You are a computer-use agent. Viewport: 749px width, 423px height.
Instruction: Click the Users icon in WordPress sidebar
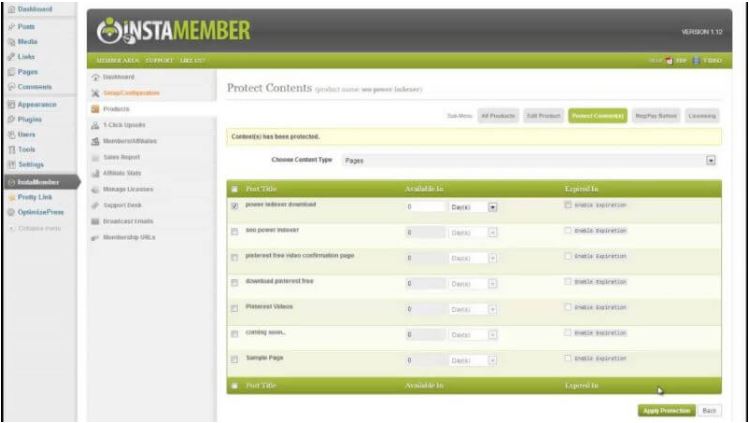(11, 135)
